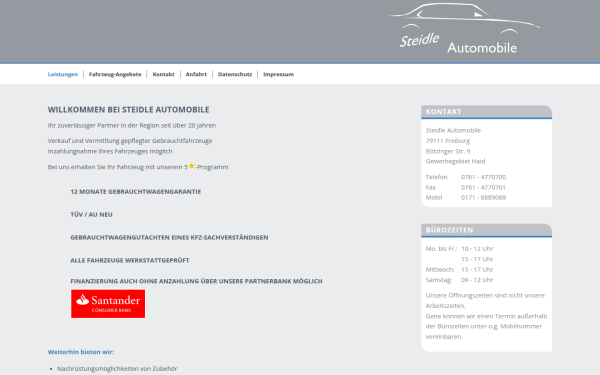600x375 pixels.
Task: Click Steidle Automobile name in Kontakt box
Action: (453, 130)
